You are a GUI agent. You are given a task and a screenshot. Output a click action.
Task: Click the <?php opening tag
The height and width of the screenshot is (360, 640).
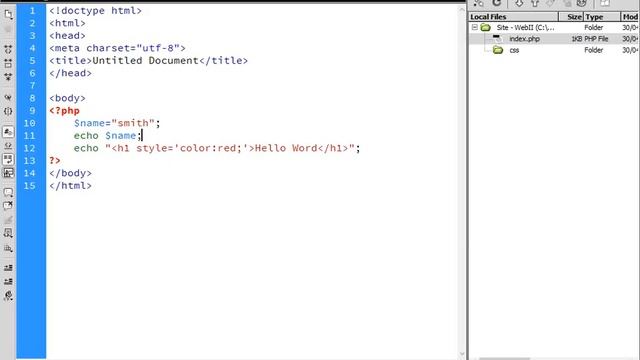click(x=64, y=111)
